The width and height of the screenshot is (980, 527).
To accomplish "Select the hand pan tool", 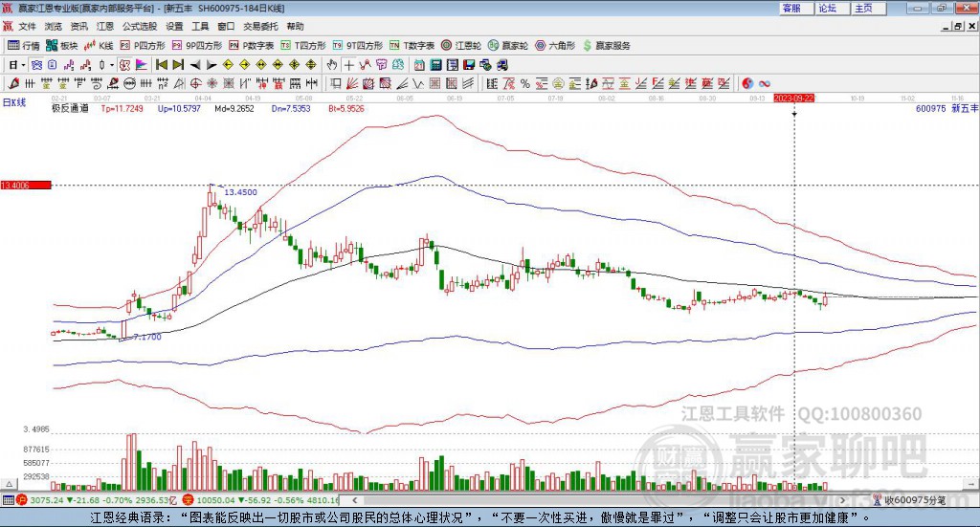I will click(x=332, y=65).
